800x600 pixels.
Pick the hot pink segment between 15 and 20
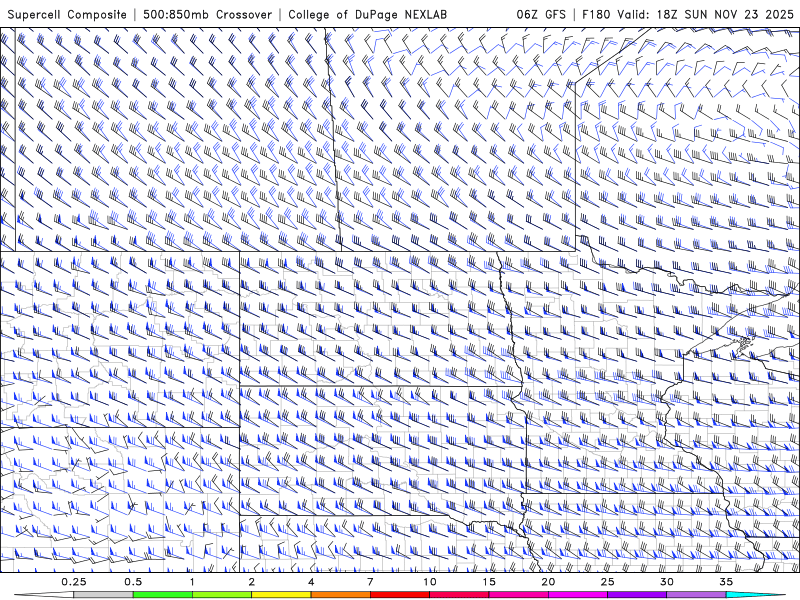pyautogui.click(x=518, y=595)
